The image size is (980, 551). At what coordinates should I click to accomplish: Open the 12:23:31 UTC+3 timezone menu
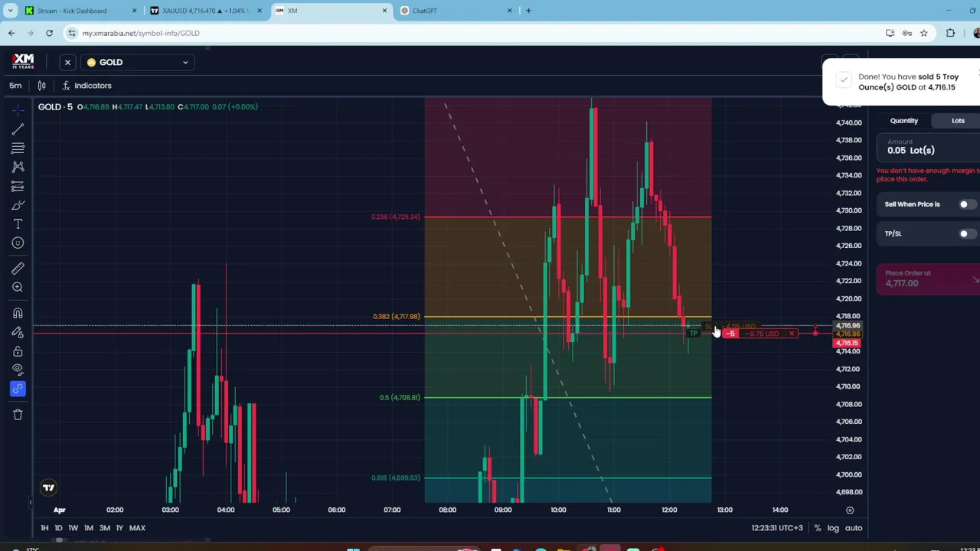[x=777, y=528]
